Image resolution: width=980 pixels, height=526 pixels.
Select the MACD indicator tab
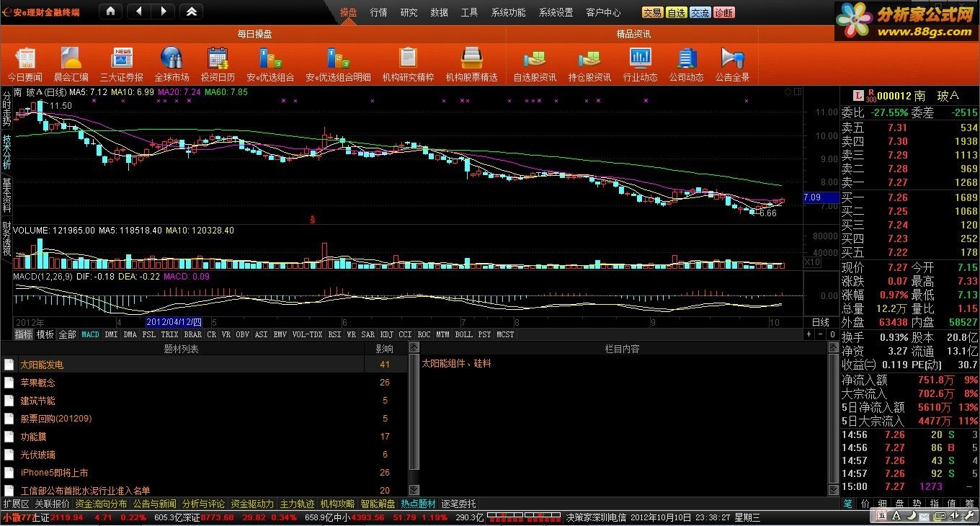coord(90,334)
